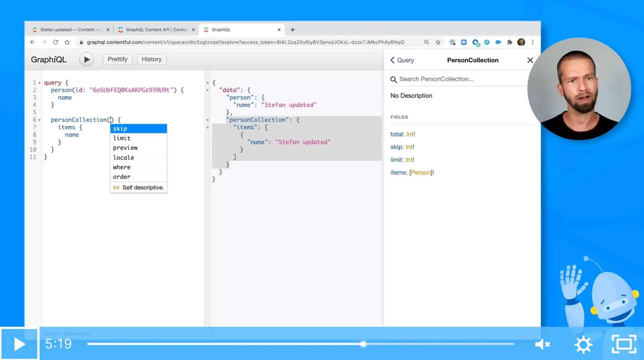This screenshot has height=360, width=644.
Task: Open the Extensions puzzle icon
Action: [510, 42]
